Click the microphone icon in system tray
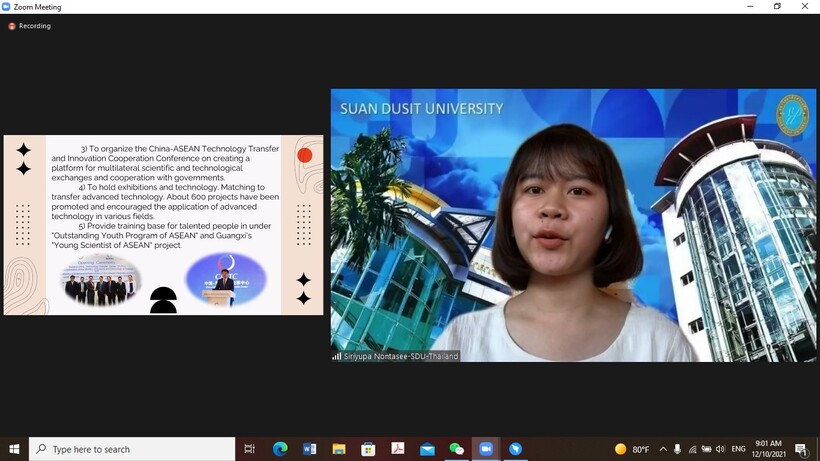820x461 pixels. pos(677,449)
